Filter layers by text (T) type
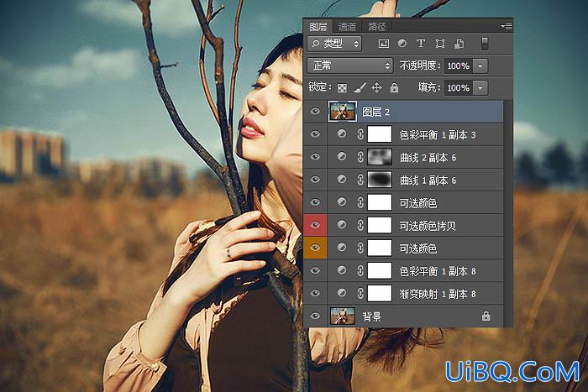Image resolution: width=588 pixels, height=392 pixels. [421, 44]
